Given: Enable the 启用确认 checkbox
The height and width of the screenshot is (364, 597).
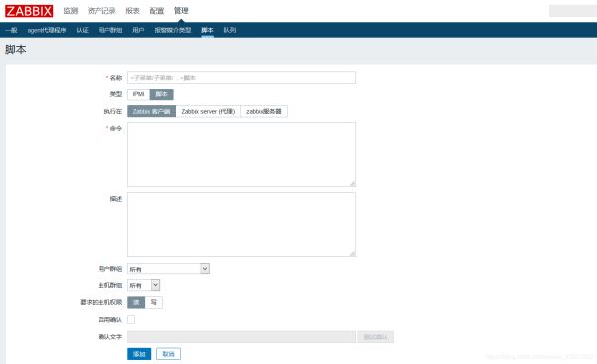Looking at the screenshot, I should [131, 320].
